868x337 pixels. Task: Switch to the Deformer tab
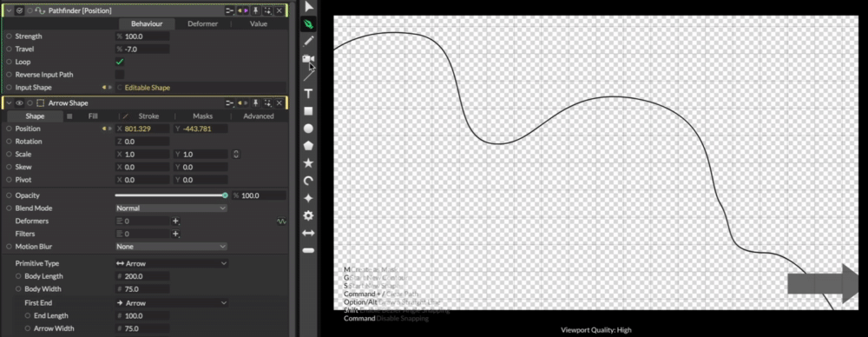(202, 23)
